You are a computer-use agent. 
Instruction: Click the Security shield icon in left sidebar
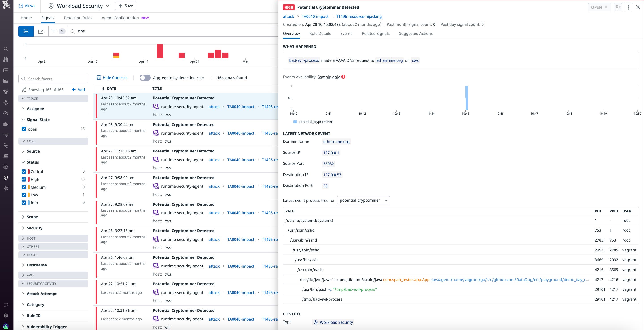(x=6, y=178)
